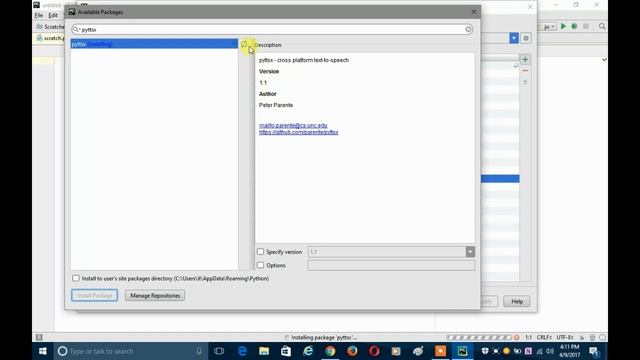The image size is (640, 360).
Task: Open the orange recorder app on taskbar
Action: pos(440,351)
